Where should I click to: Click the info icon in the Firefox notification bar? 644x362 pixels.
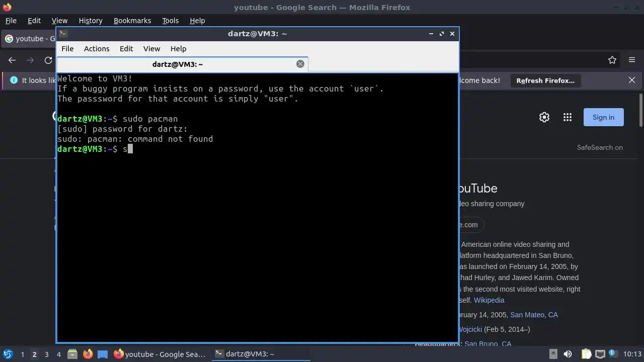tap(14, 80)
